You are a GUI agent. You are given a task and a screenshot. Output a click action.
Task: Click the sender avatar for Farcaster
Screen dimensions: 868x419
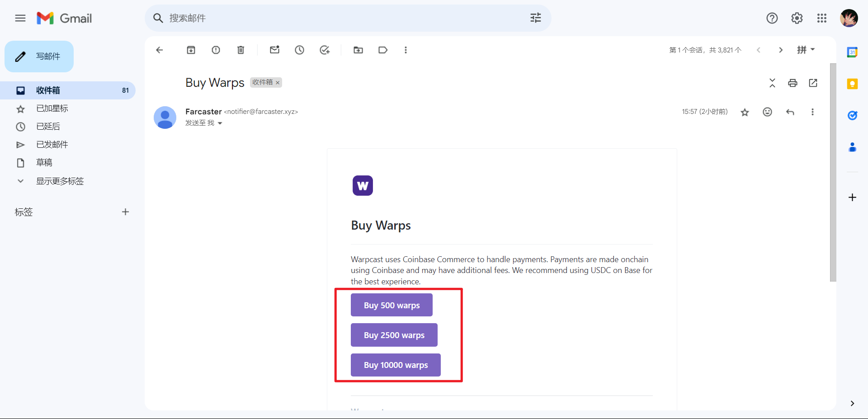[x=165, y=118]
